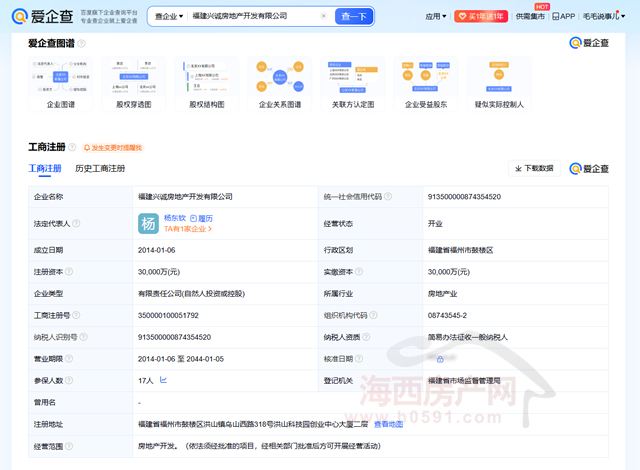Viewport: 640px width, 470px height.
Task: Click the lock icon in 核准日期 value
Action: [440, 359]
